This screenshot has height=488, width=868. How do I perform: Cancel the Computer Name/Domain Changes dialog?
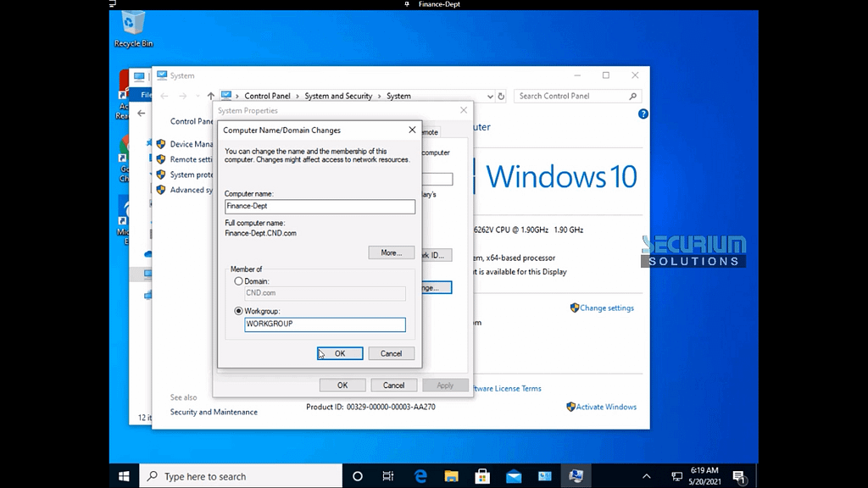point(391,353)
